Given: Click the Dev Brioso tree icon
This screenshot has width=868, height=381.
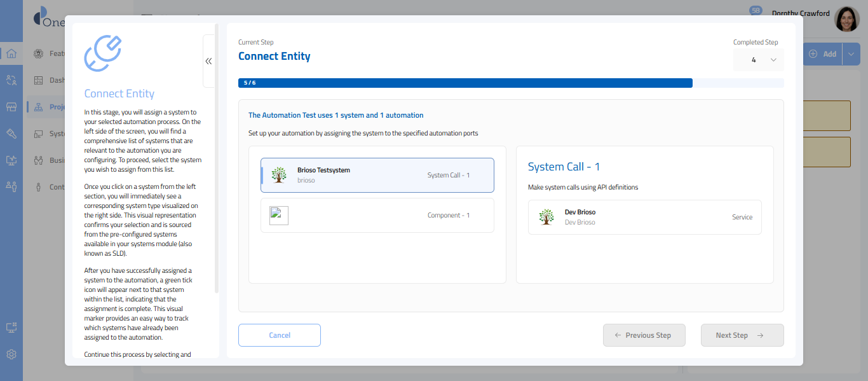Looking at the screenshot, I should pyautogui.click(x=546, y=217).
